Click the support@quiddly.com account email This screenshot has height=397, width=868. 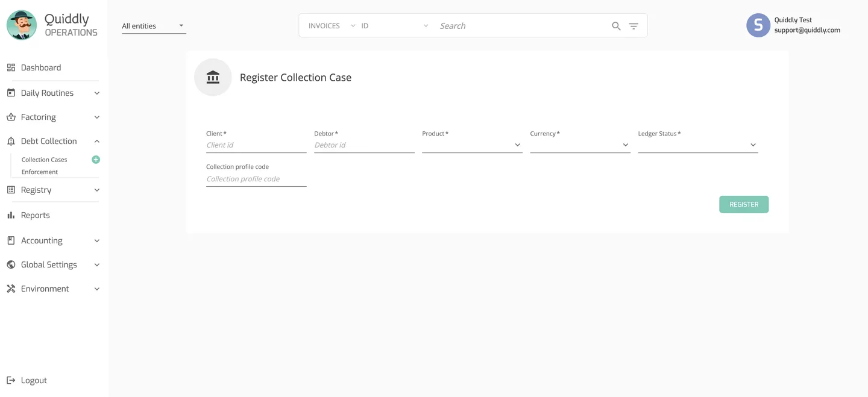(x=807, y=30)
